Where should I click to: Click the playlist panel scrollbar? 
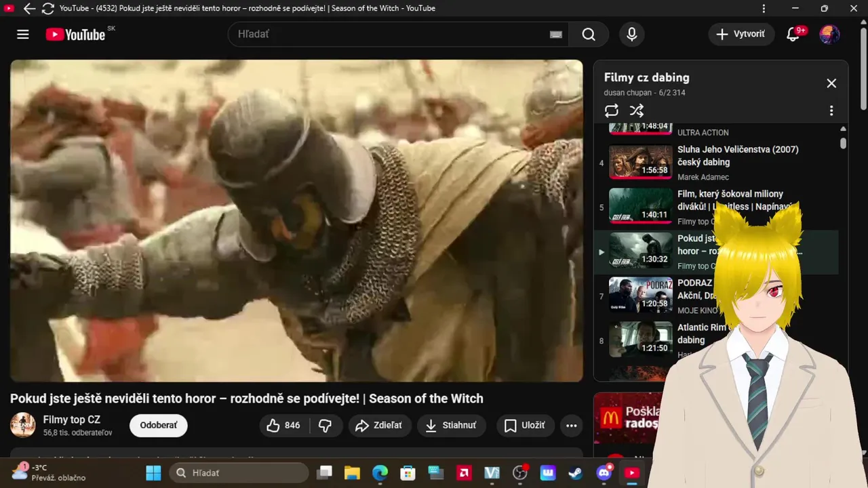click(843, 143)
